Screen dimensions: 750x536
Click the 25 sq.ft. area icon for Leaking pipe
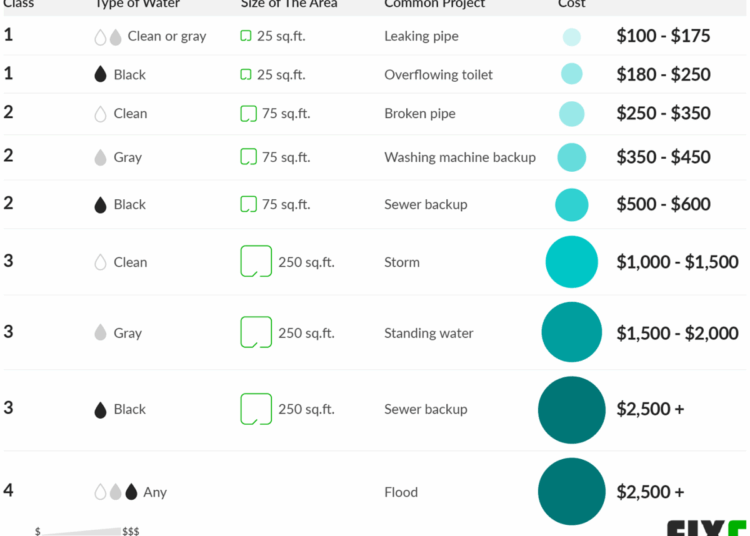(246, 36)
